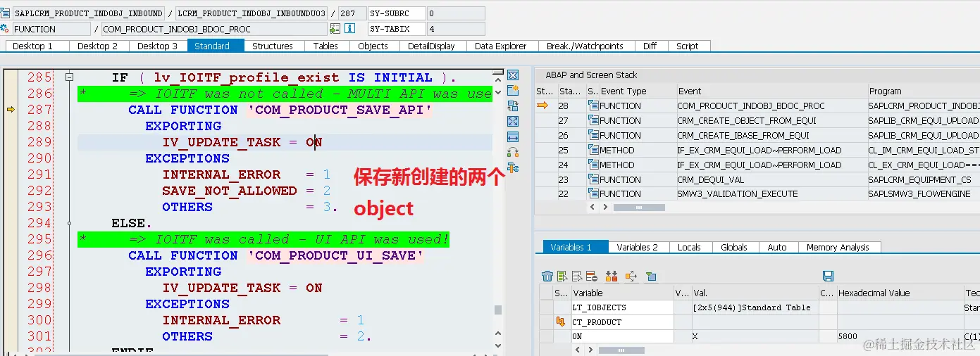This screenshot has width=980, height=356.
Task: Switch to Auto tab
Action: [x=777, y=247]
